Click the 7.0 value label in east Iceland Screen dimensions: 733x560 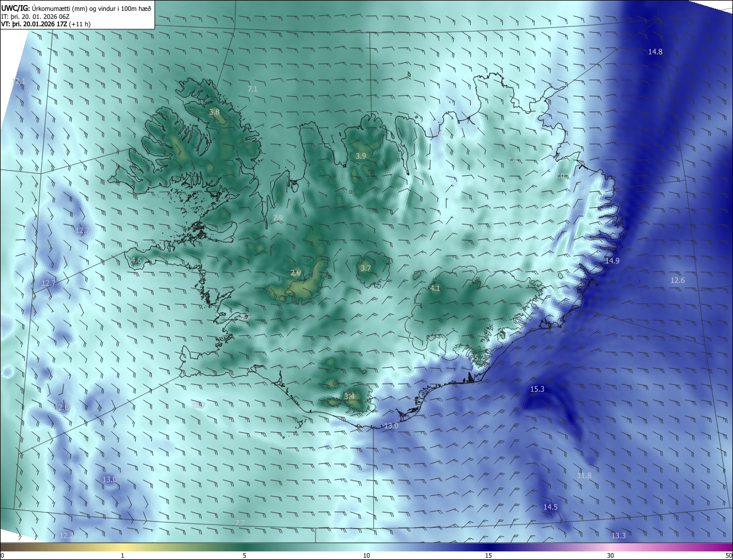tap(561, 176)
